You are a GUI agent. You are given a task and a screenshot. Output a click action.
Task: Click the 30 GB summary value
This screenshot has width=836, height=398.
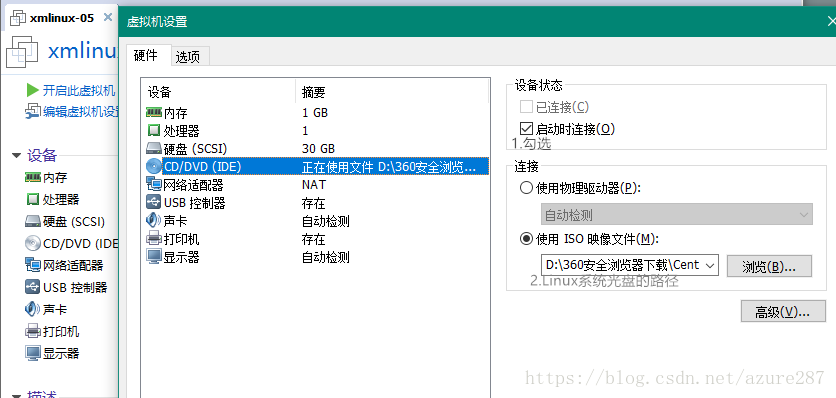[x=318, y=148]
